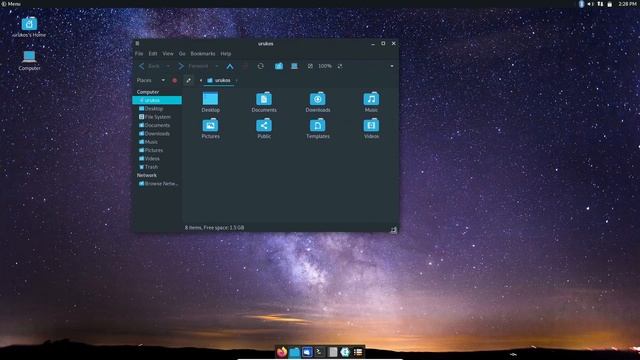Viewport: 640px width, 360px height.
Task: Open the Go menu
Action: click(x=182, y=53)
